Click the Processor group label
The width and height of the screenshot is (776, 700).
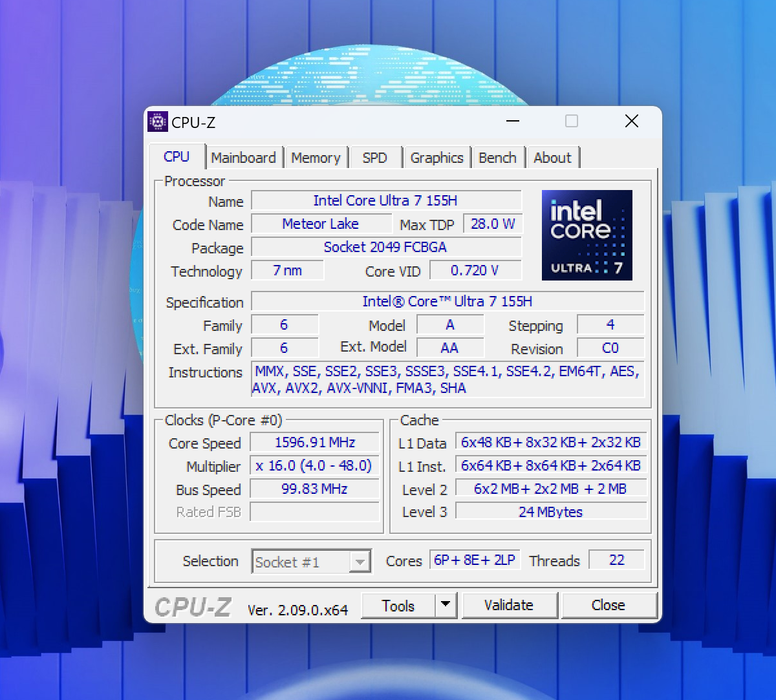195,181
